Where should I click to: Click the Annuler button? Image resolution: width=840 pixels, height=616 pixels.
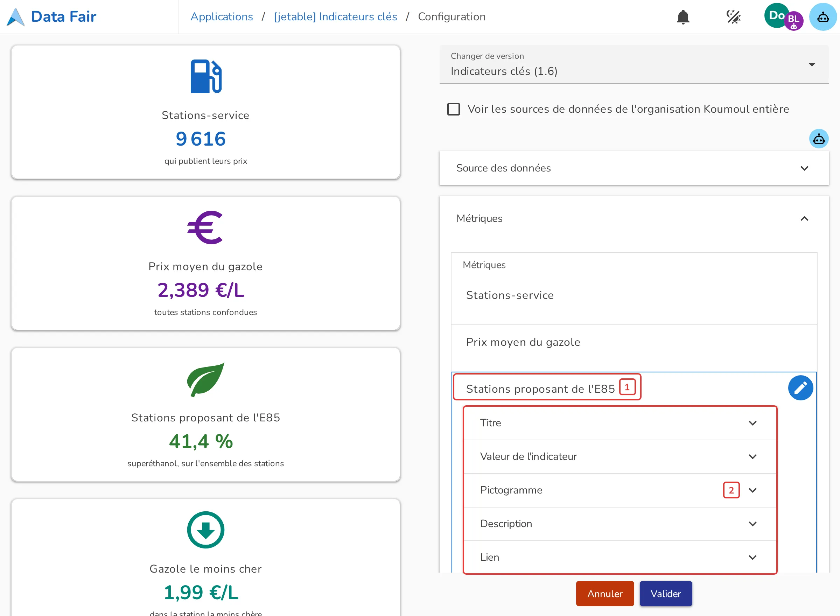coord(604,593)
